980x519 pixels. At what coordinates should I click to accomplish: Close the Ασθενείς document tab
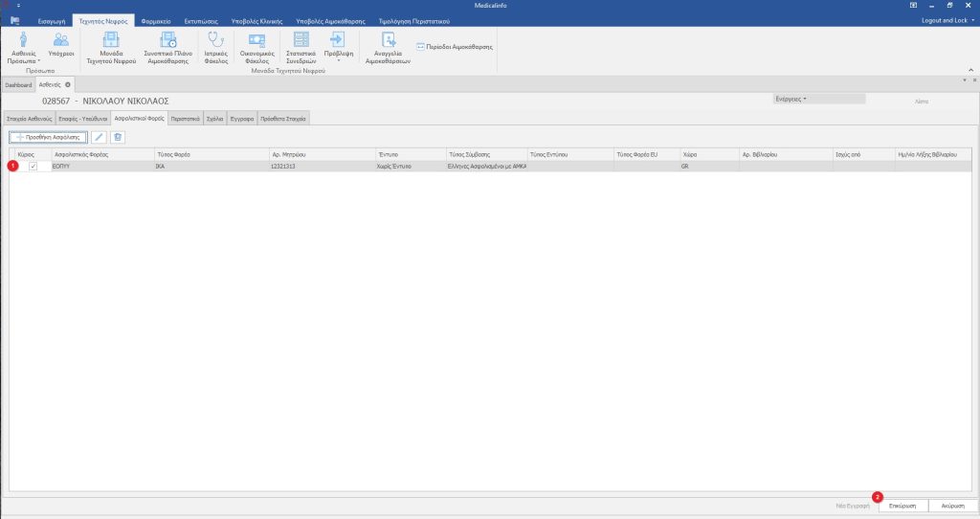click(68, 84)
